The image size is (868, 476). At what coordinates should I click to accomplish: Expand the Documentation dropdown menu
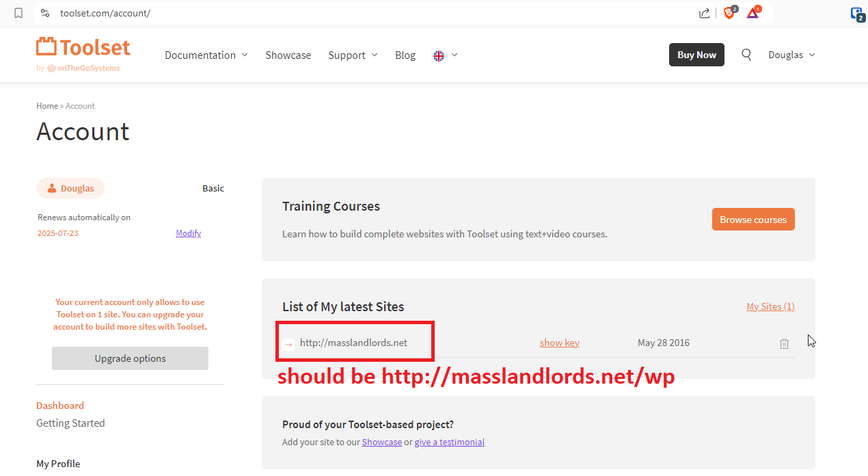(x=206, y=55)
